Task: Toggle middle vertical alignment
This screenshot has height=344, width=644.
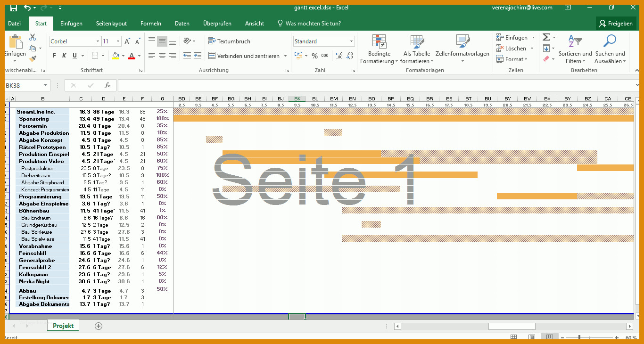Action: (162, 41)
